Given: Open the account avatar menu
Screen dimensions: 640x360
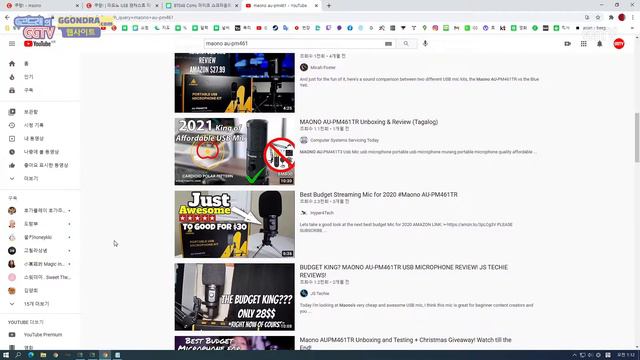Looking at the screenshot, I should (619, 44).
